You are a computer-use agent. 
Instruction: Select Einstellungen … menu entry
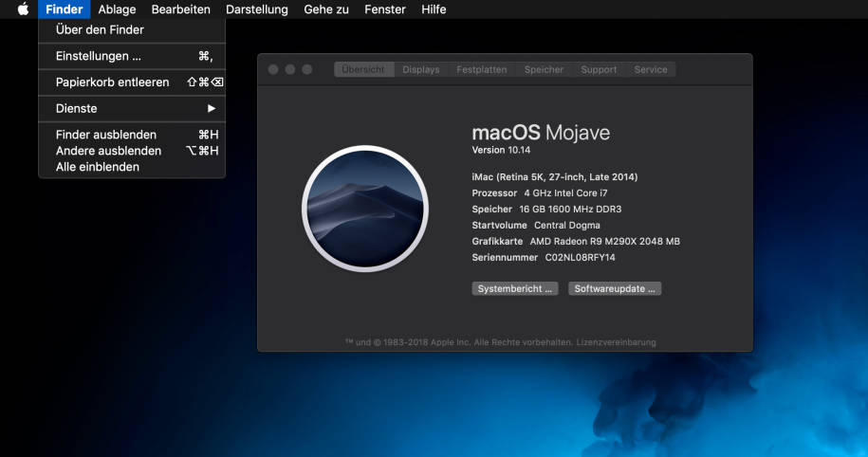click(132, 56)
